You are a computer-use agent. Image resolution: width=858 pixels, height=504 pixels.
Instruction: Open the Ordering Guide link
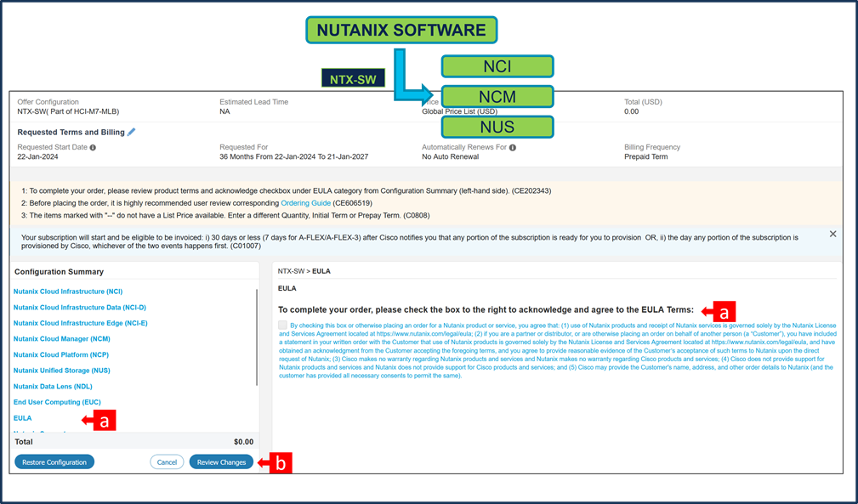306,203
